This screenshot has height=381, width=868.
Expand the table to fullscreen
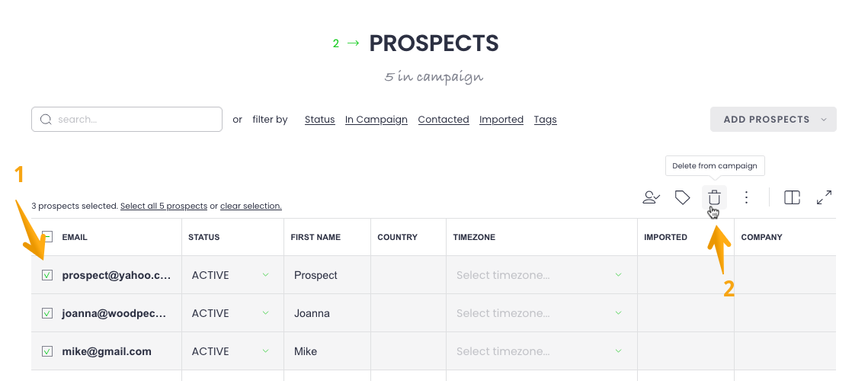point(824,197)
